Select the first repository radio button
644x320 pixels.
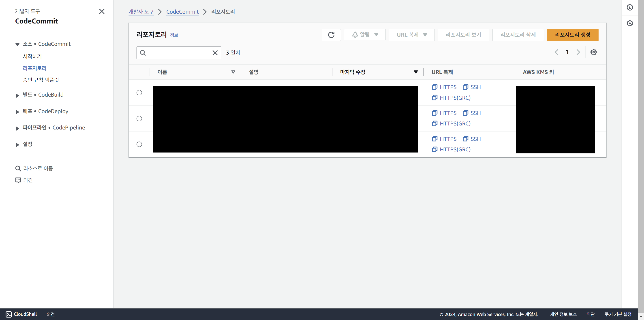click(x=139, y=92)
